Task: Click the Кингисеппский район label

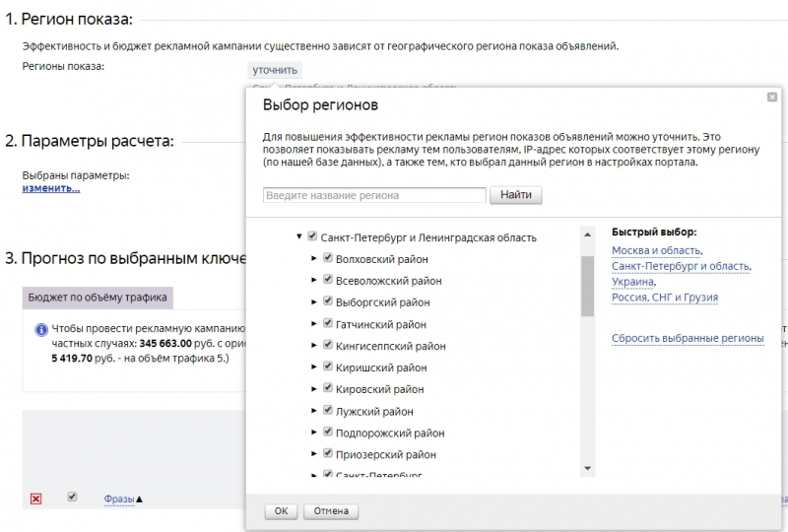Action: (390, 347)
